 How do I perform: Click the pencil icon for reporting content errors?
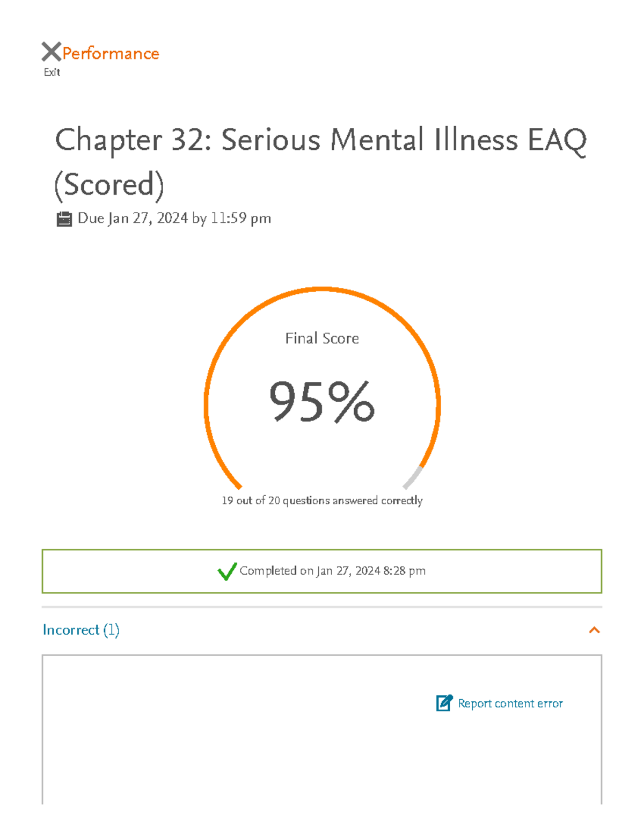pos(443,704)
